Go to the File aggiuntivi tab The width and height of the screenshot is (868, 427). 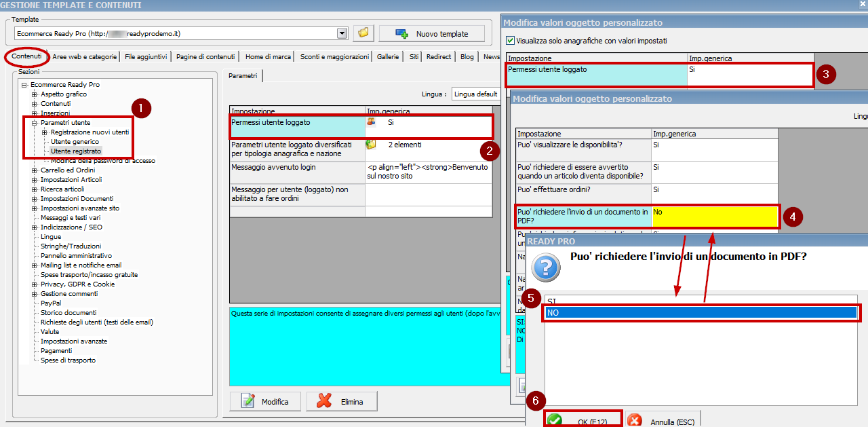146,57
